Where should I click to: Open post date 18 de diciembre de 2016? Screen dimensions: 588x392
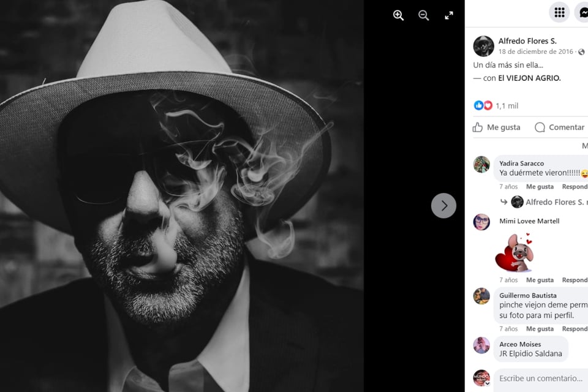(536, 51)
